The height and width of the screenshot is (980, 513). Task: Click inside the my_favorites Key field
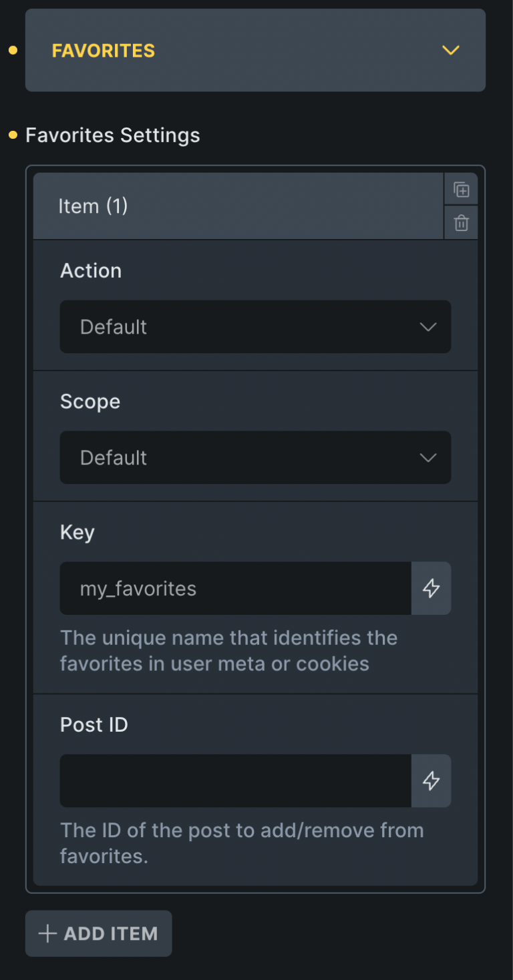[234, 588]
